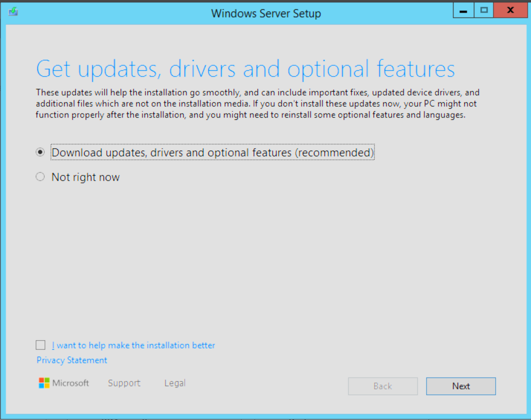
Task: Click the 'Windows Server Setup' title bar text
Action: (x=266, y=13)
